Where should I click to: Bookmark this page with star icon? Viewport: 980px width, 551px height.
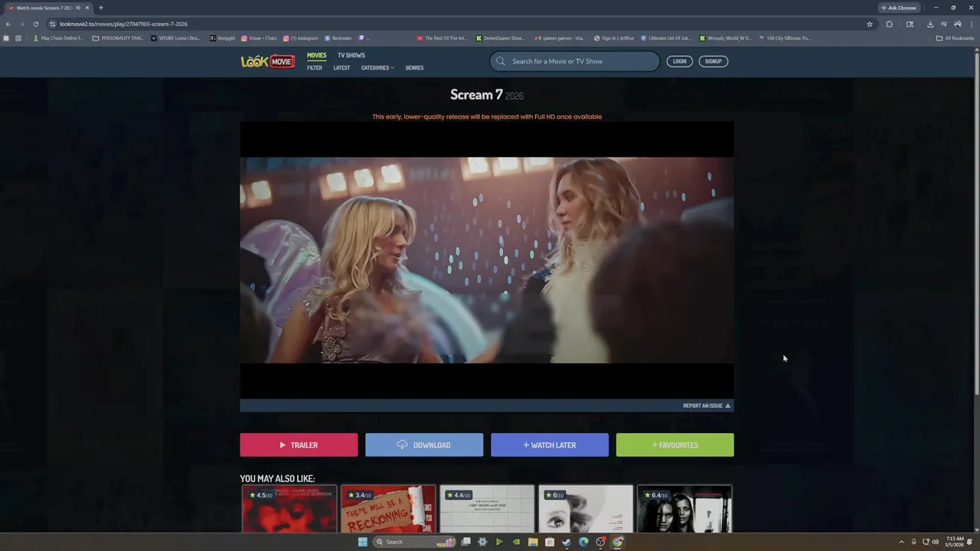(870, 24)
